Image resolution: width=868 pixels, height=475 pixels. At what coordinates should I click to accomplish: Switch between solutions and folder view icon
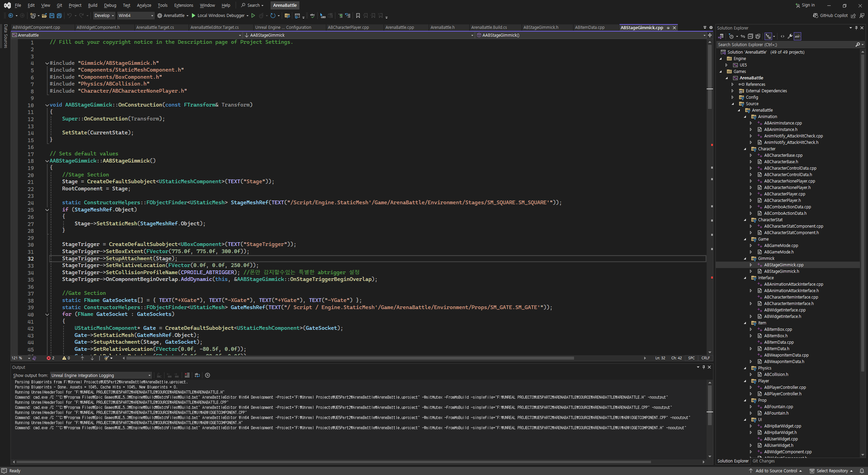pos(721,36)
